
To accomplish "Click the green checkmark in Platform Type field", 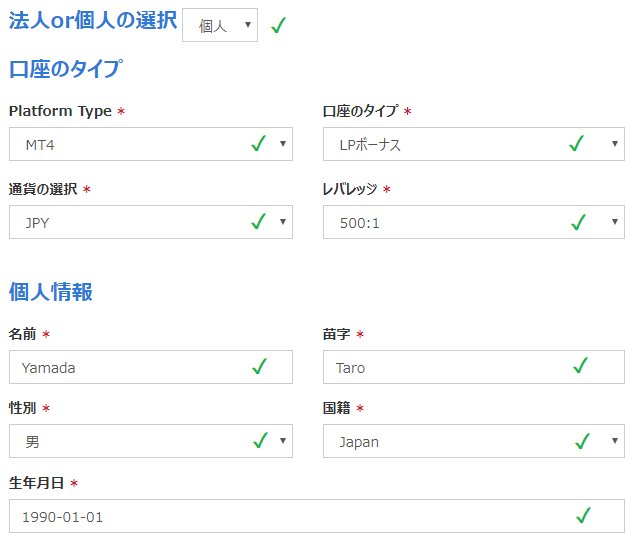I will [258, 144].
